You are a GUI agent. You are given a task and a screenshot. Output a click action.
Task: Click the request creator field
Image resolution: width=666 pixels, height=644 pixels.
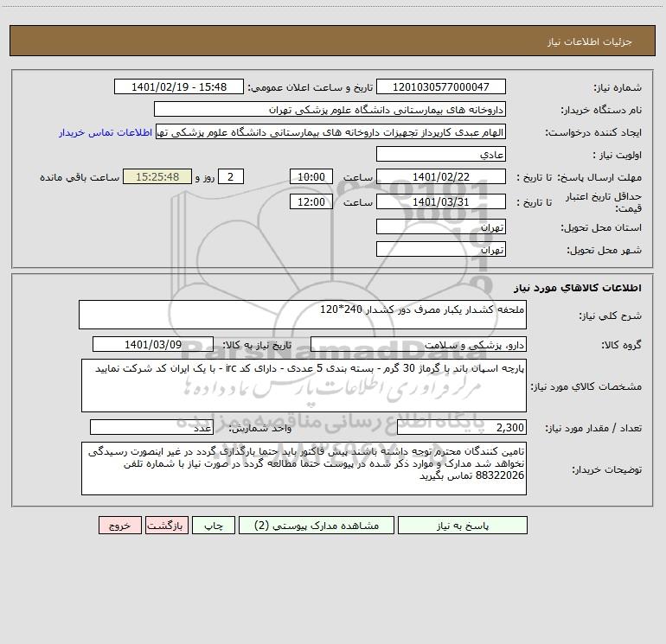[x=331, y=131]
